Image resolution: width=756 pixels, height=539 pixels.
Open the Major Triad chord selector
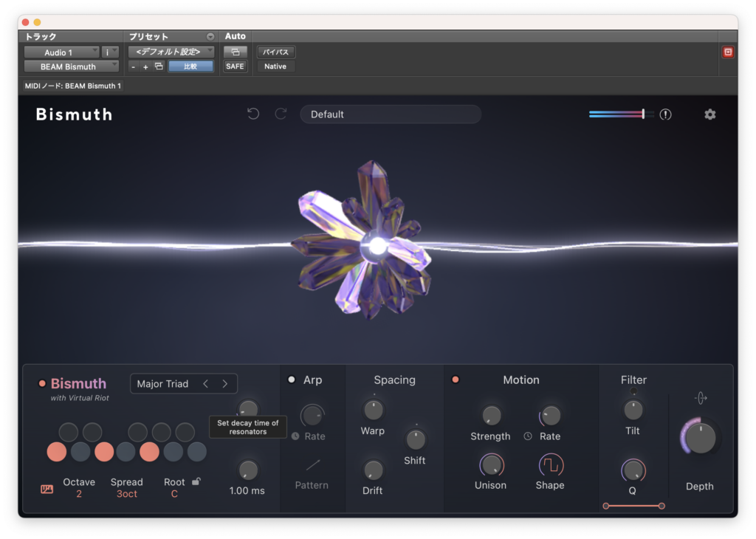tap(184, 384)
